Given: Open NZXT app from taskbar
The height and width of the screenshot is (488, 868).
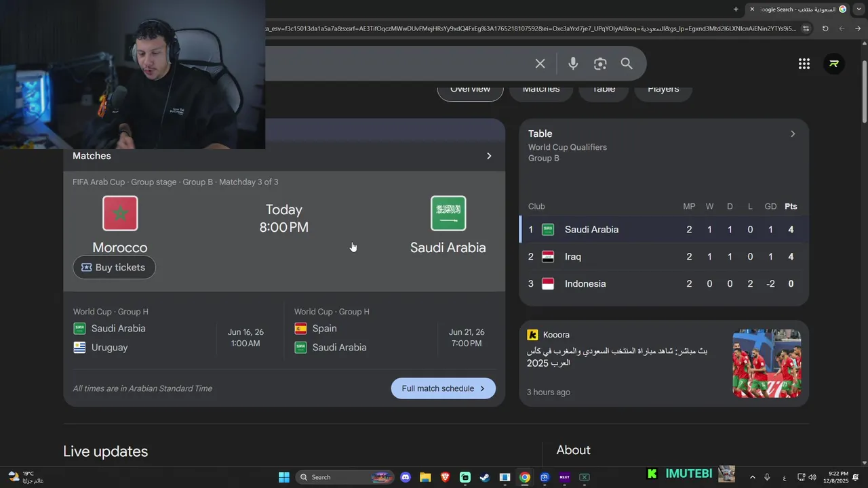Looking at the screenshot, I should [564, 477].
